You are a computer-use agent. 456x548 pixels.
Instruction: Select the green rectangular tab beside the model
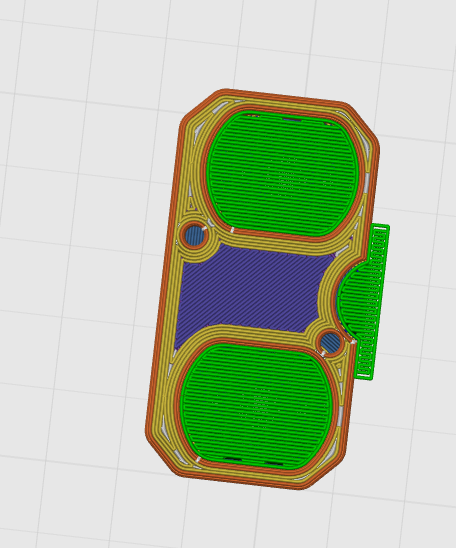click(372, 302)
